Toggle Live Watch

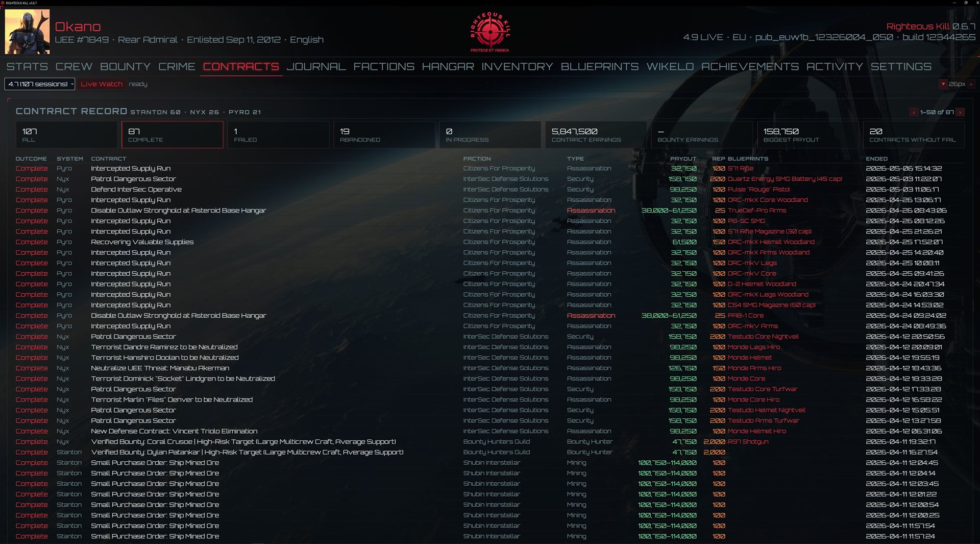coord(102,84)
